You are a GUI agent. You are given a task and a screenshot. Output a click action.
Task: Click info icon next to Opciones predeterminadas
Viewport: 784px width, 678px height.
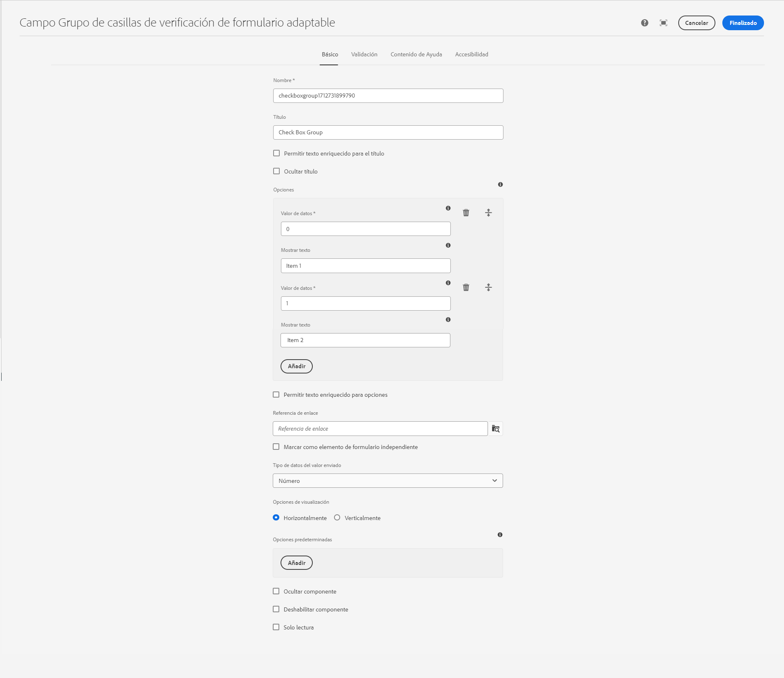pos(500,535)
